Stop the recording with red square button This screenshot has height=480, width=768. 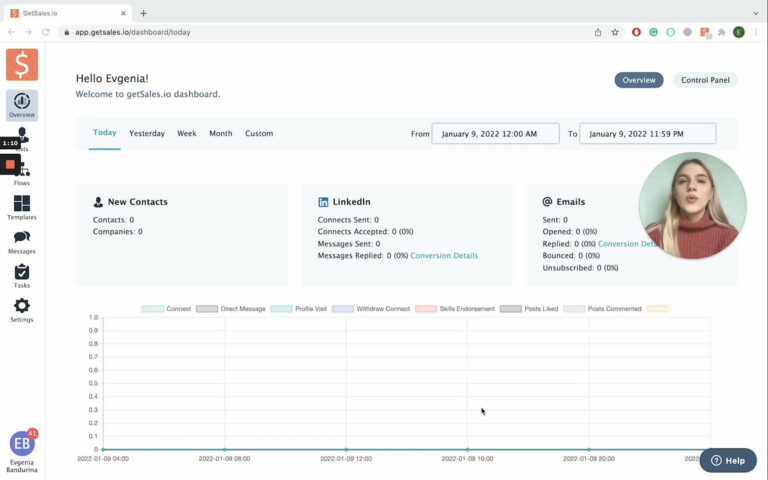click(10, 165)
